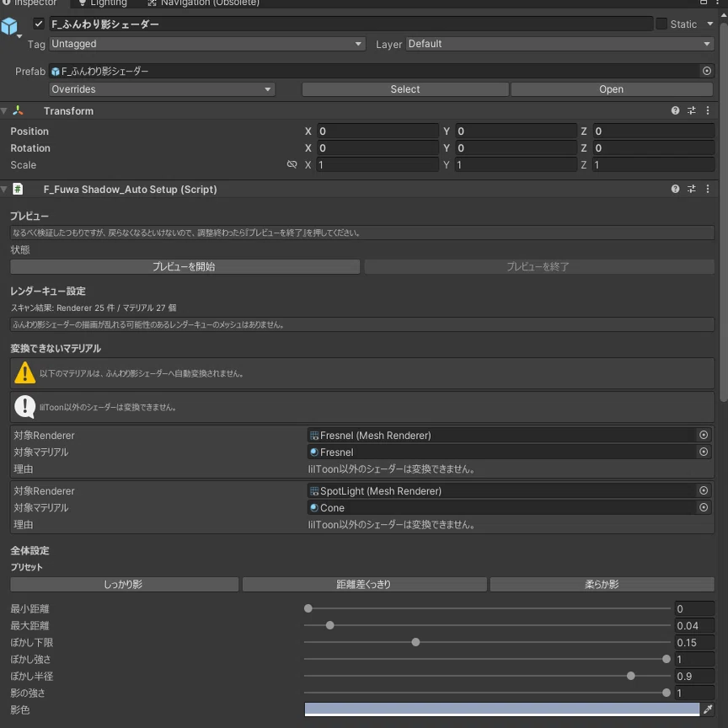The width and height of the screenshot is (728, 728).
Task: Click the Scale X field
Action: click(377, 165)
